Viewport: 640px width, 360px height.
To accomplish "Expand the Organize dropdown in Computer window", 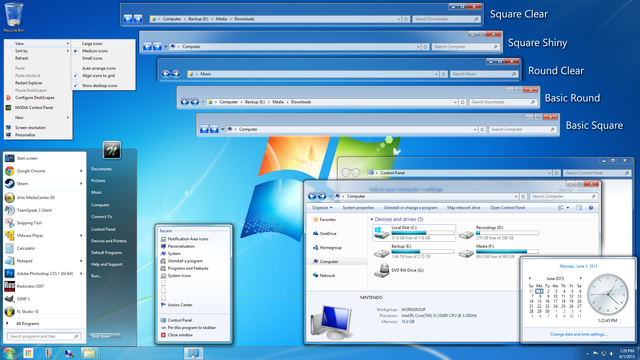I will 322,208.
